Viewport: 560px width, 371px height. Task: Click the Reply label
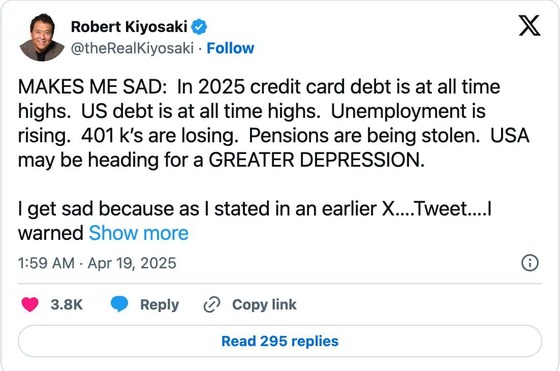[x=159, y=305]
